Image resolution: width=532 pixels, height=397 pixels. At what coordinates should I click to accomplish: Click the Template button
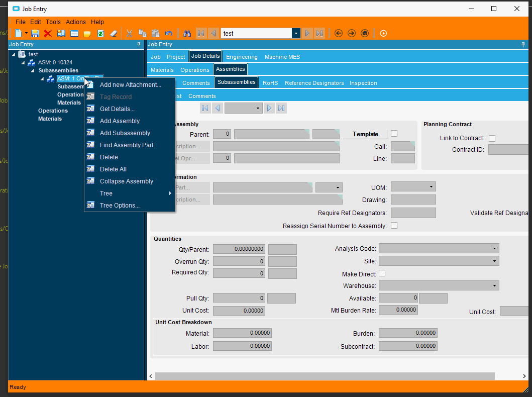365,134
